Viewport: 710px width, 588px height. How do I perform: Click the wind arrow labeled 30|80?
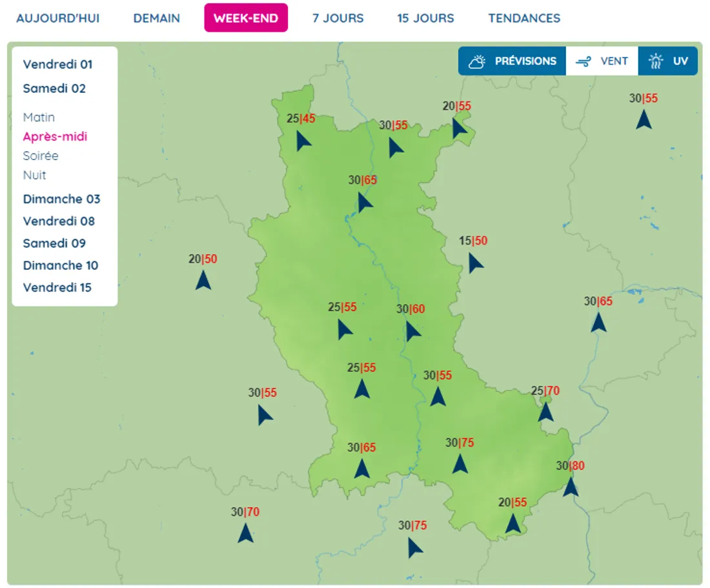pyautogui.click(x=570, y=486)
